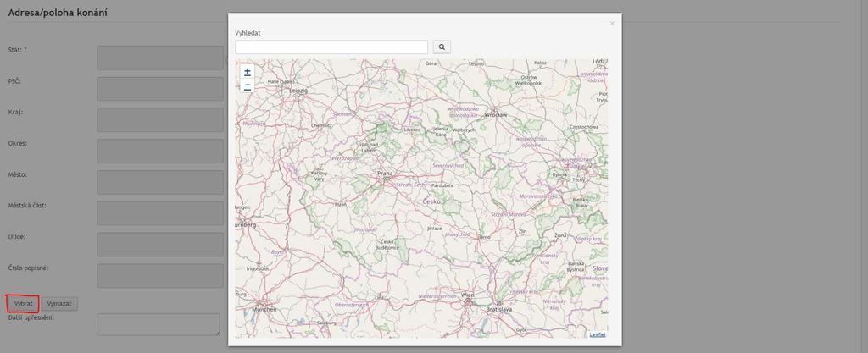
Task: Click Salzburg label on the map
Action: pyautogui.click(x=326, y=322)
